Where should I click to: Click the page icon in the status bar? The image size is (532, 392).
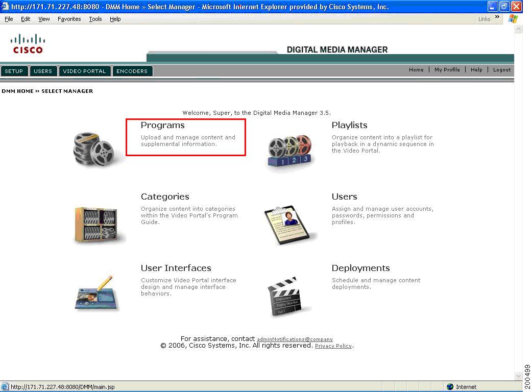(x=5, y=386)
